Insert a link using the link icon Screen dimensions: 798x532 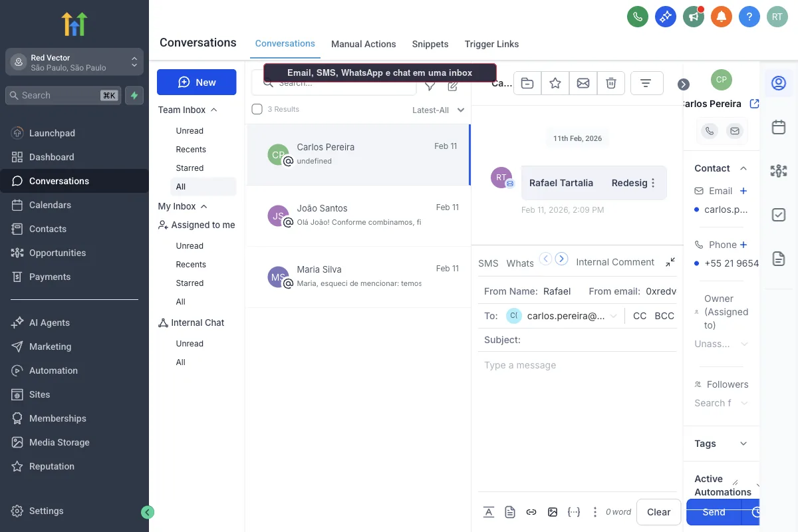point(531,512)
